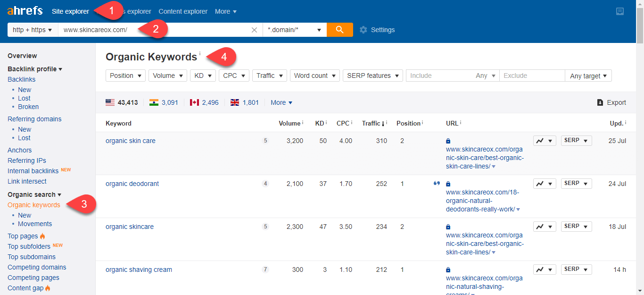Click the United States flag icon
The height and width of the screenshot is (295, 644).
(x=110, y=102)
